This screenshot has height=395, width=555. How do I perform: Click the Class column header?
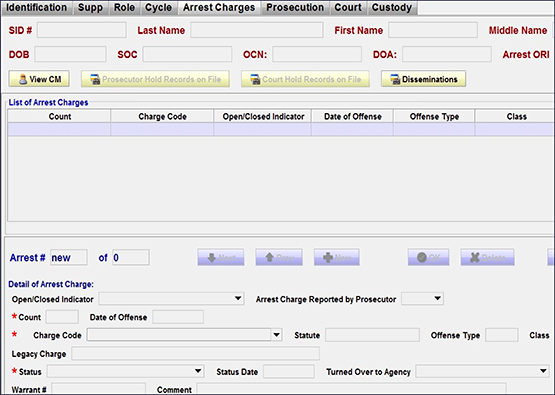point(515,116)
